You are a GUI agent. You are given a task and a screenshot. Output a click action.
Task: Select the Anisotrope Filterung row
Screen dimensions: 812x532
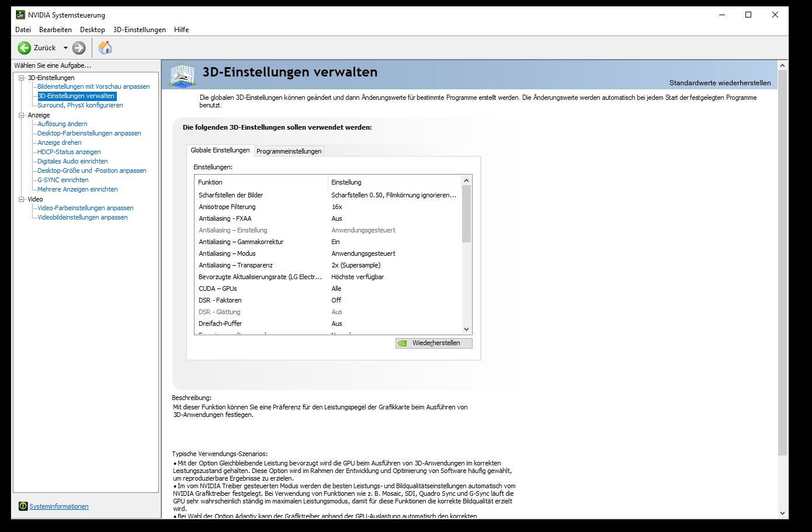[327, 207]
